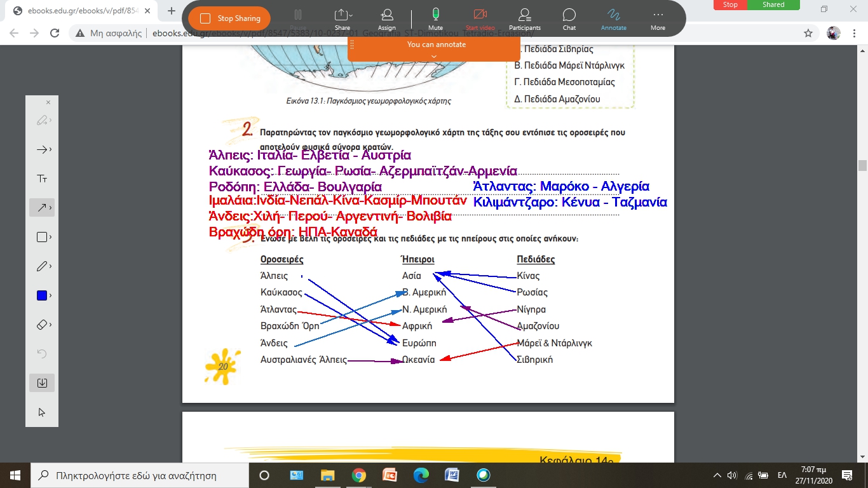Mute the microphone
The width and height of the screenshot is (868, 488).
click(435, 20)
